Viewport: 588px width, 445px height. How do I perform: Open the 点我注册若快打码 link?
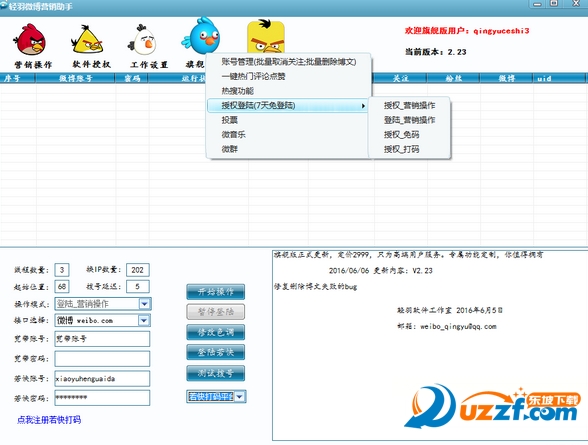(x=49, y=420)
